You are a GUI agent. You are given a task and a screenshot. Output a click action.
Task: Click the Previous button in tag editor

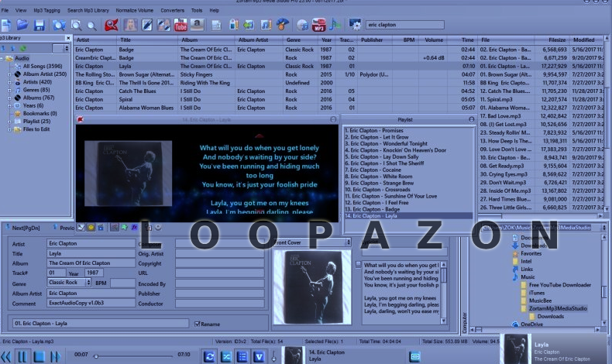pos(64,228)
